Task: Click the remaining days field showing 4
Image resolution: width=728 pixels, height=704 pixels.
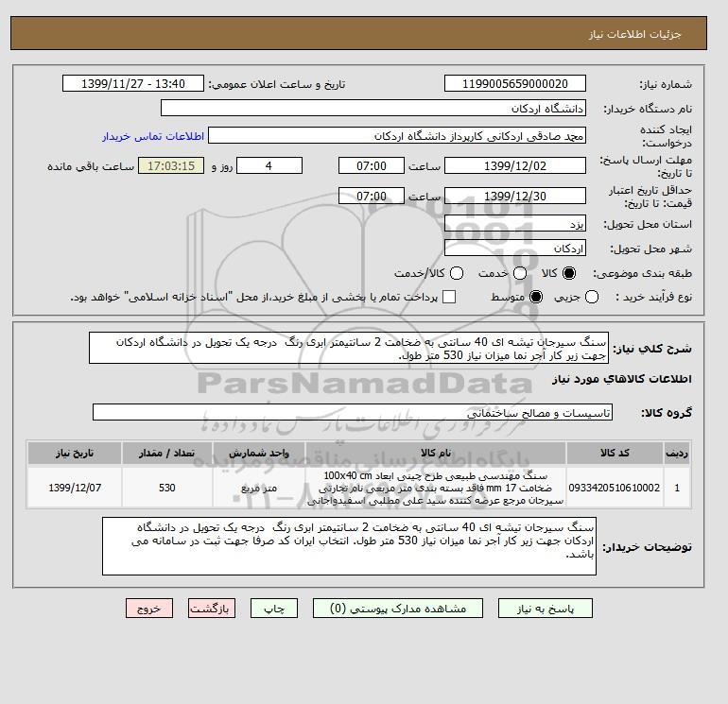Action: 269,165
